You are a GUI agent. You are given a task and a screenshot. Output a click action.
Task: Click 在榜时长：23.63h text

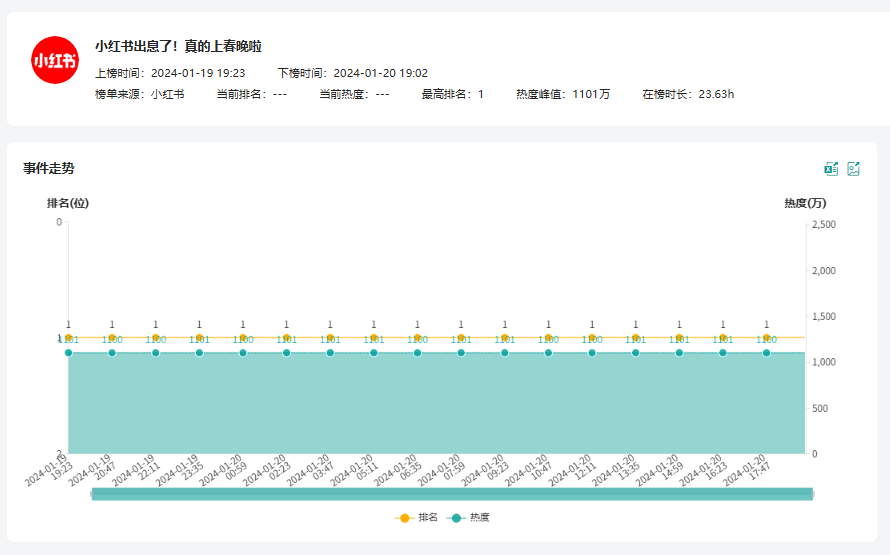click(688, 94)
